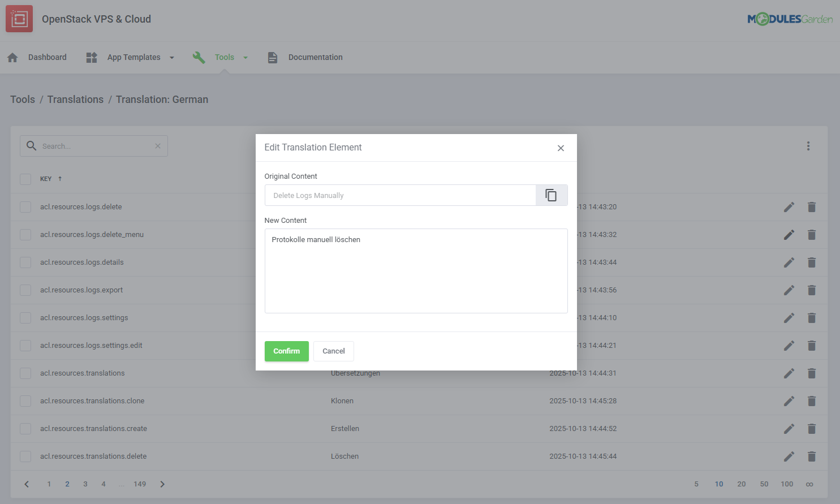Viewport: 840px width, 504px height.
Task: Confirm the translation edit
Action: (x=286, y=351)
